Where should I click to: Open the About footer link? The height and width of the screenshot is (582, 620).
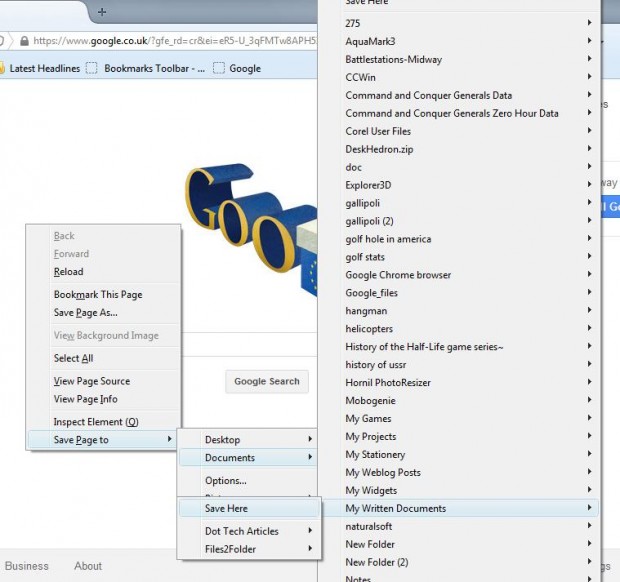(88, 566)
